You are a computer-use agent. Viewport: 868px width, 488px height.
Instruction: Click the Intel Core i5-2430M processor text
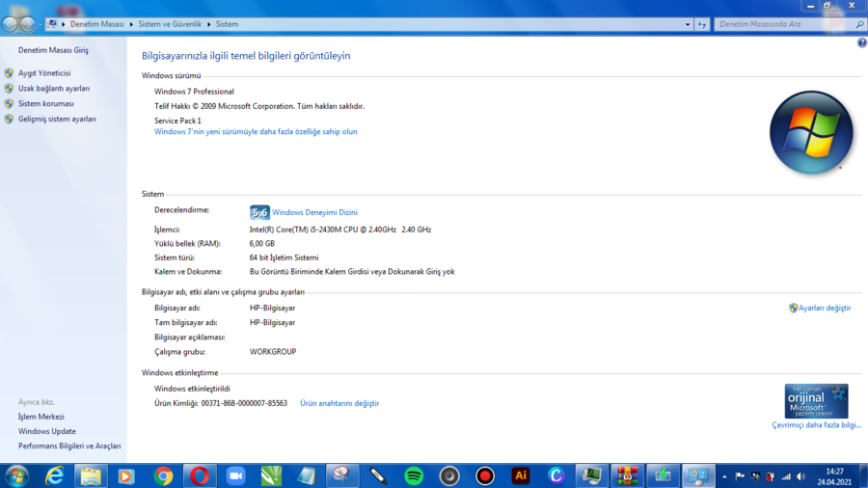(339, 230)
